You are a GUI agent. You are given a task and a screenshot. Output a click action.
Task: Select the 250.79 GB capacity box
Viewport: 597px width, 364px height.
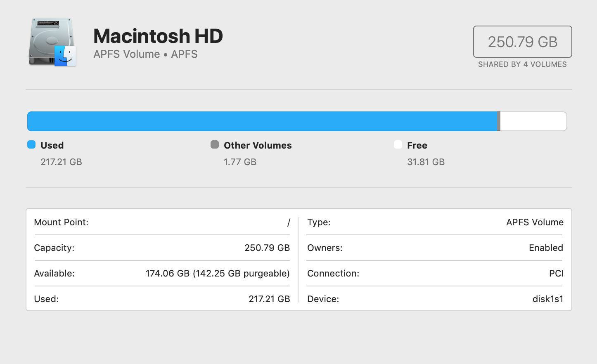tap(522, 42)
